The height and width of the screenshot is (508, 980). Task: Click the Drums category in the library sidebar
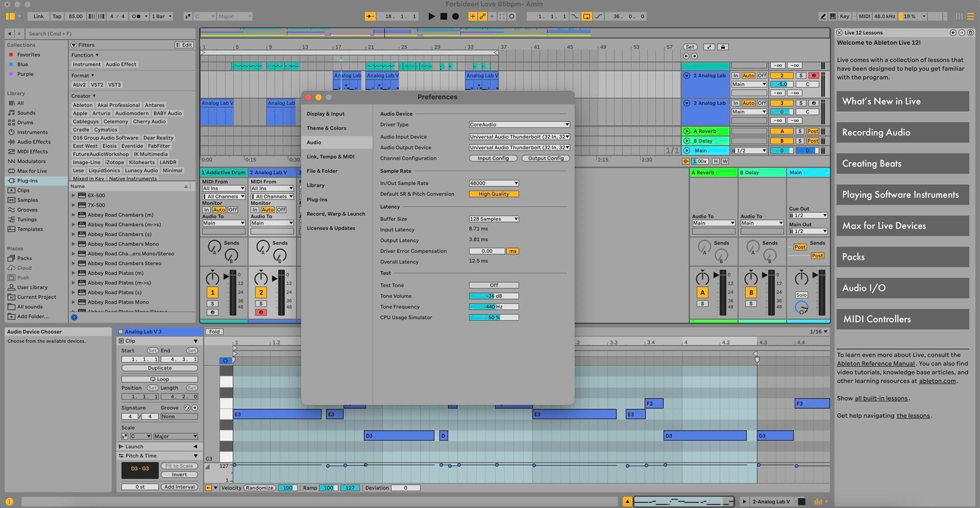(23, 122)
